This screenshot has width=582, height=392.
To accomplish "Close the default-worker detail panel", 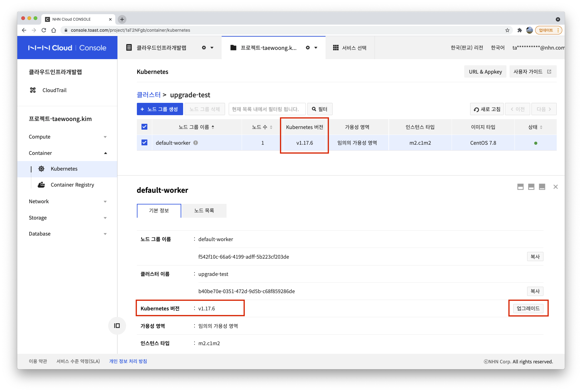I will (555, 187).
